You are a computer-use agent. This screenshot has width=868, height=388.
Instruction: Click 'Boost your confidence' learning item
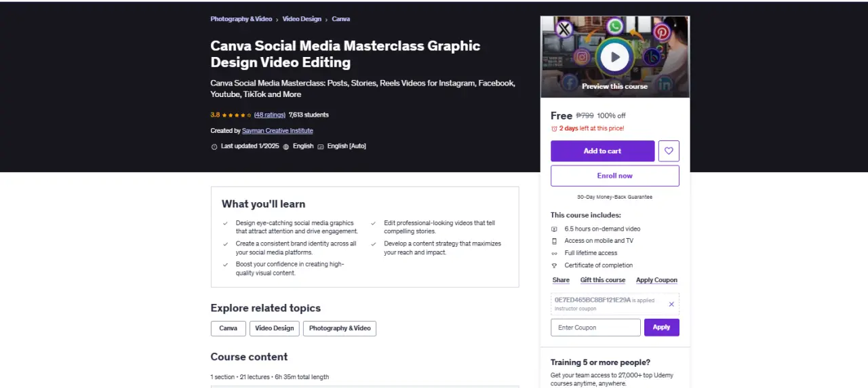[290, 269]
